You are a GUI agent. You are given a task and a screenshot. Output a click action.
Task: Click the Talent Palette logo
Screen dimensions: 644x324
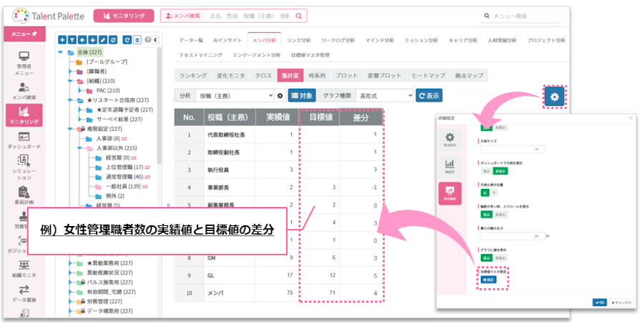(48, 16)
